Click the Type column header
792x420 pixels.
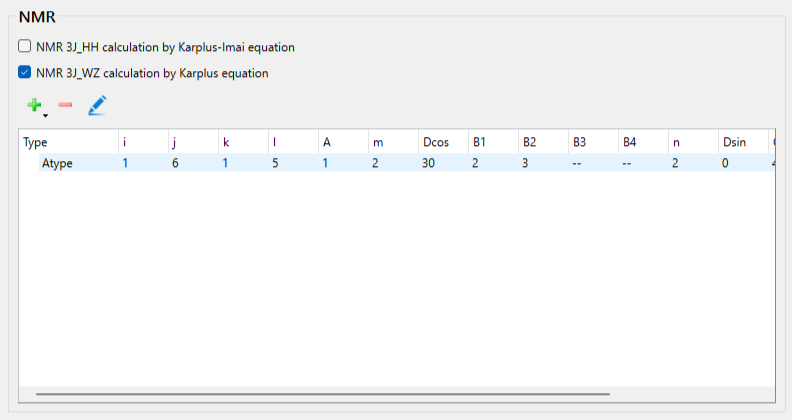point(36,143)
